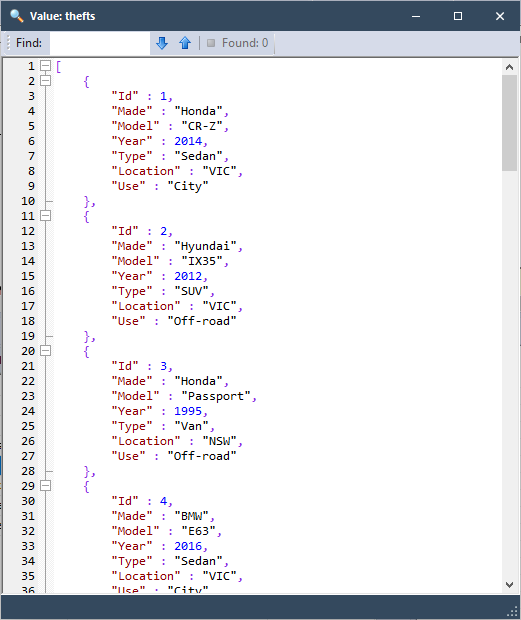Click the vertical scrollbar thumb
521x620 pixels.
[x=510, y=123]
